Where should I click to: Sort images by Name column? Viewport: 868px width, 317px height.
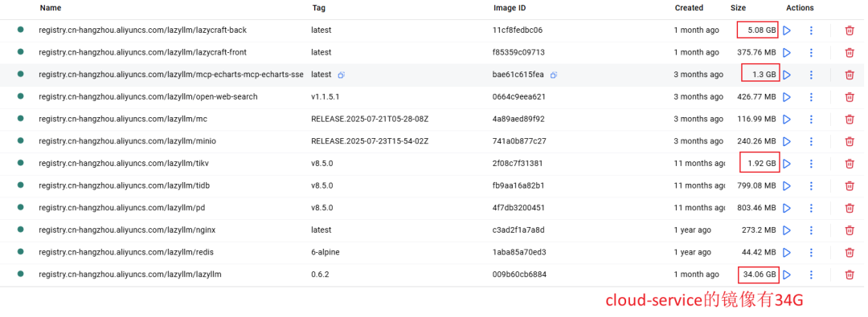51,8
